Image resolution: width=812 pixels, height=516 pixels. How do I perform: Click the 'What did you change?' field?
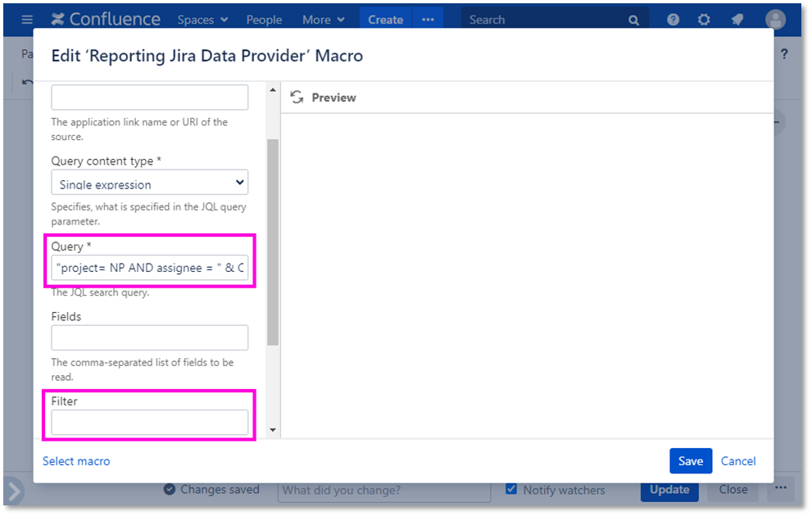(x=383, y=491)
